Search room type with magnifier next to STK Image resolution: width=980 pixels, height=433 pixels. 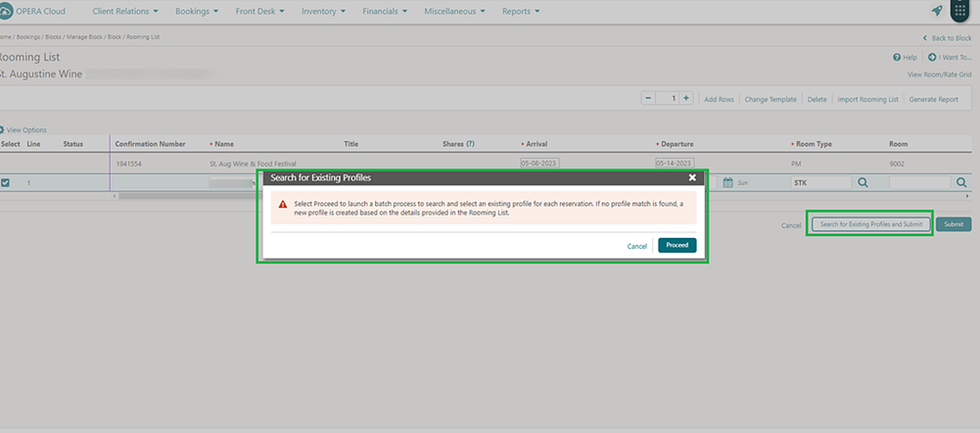click(x=863, y=183)
